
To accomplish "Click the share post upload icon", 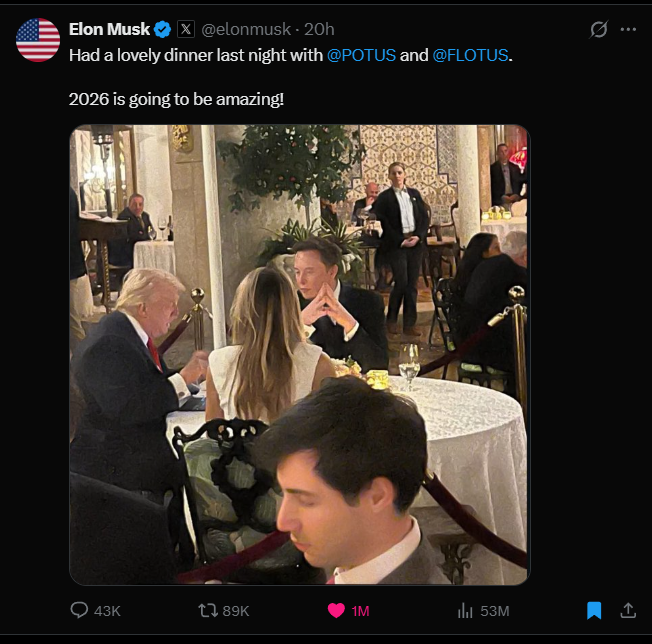I will [628, 610].
